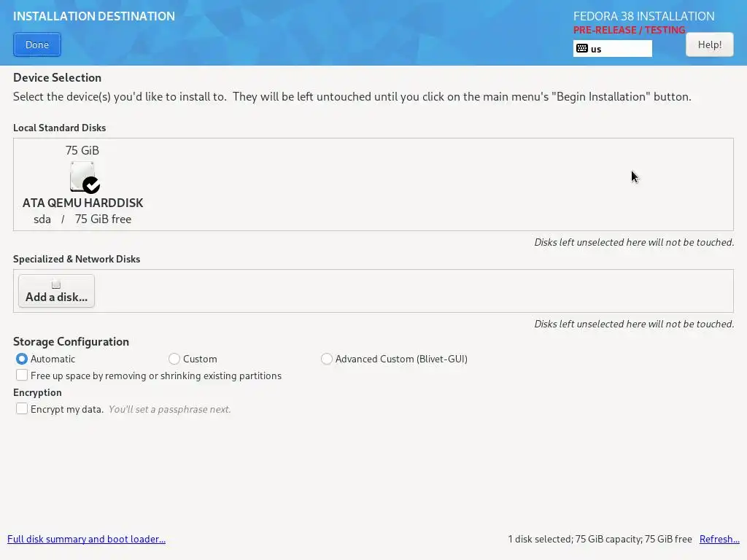Click the Local Standard Disks heading
Viewport: 747px width, 560px height.
[x=60, y=128]
